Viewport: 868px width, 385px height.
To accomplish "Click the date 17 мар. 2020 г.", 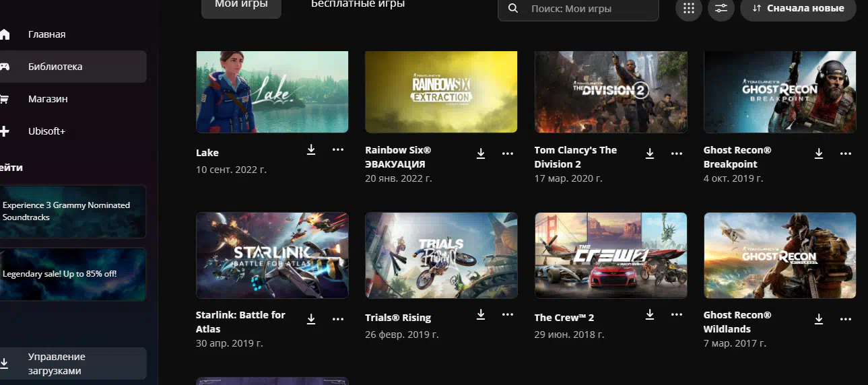I will point(568,178).
